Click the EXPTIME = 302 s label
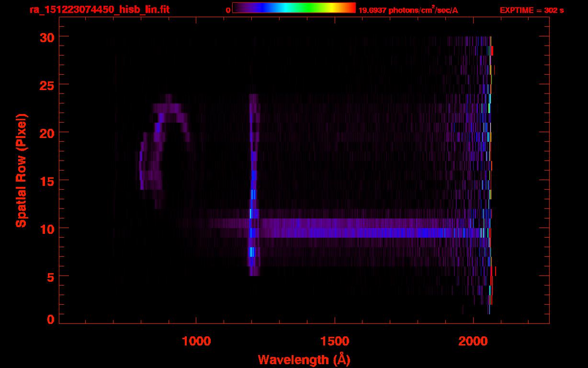 click(531, 10)
